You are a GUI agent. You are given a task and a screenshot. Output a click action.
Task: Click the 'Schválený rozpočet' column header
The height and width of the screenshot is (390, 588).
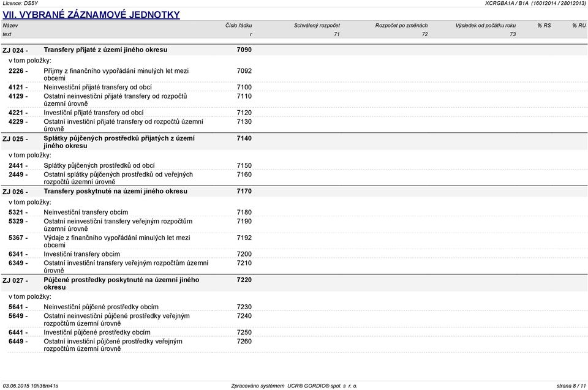pos(317,26)
